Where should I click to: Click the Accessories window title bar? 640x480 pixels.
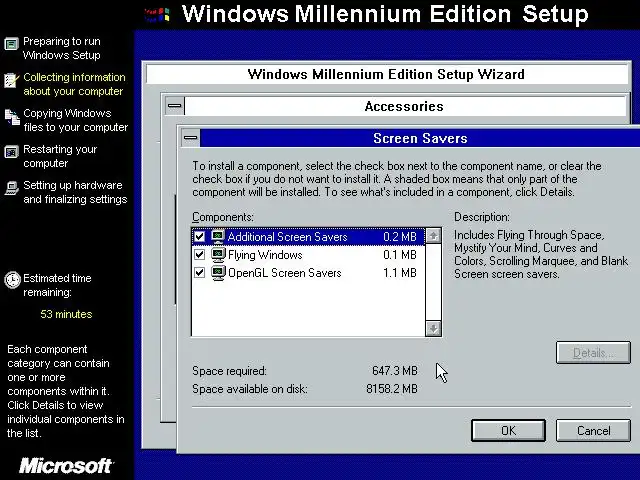click(406, 106)
